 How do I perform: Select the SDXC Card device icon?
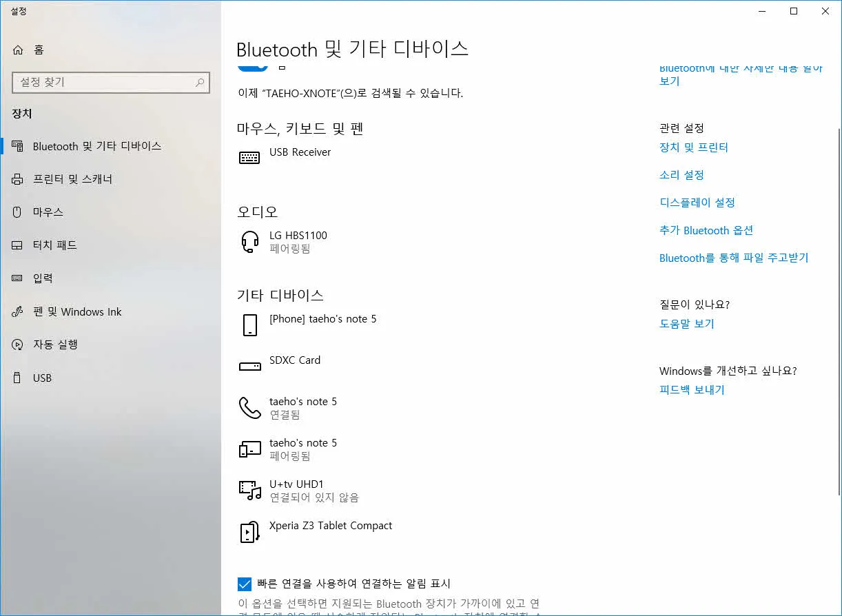[249, 367]
